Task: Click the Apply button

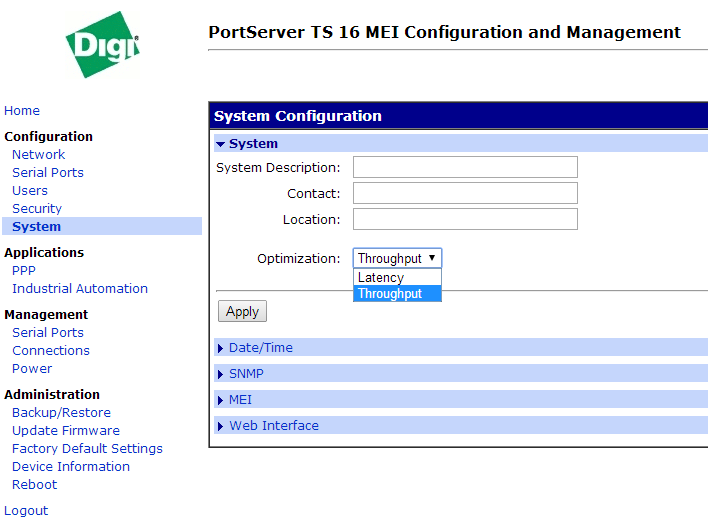Action: pos(242,312)
